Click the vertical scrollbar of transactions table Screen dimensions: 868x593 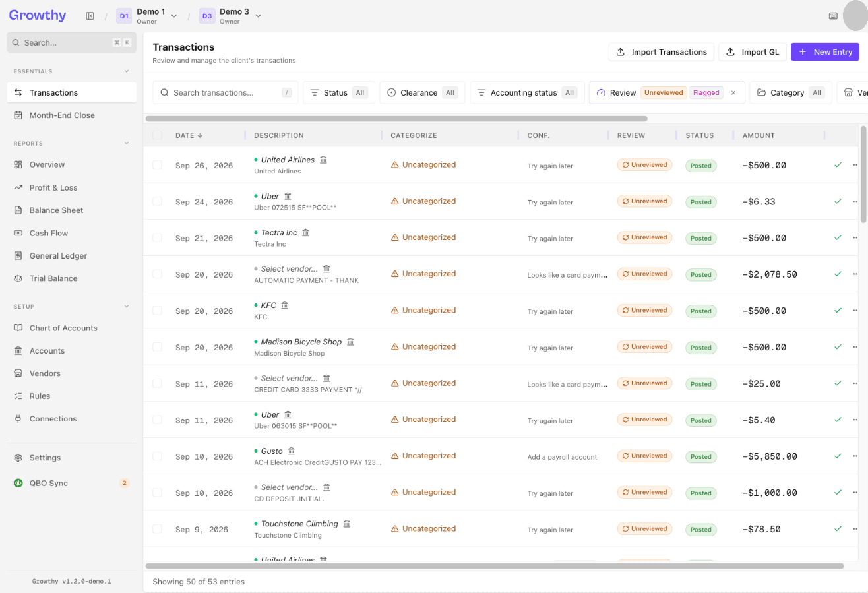[863, 174]
